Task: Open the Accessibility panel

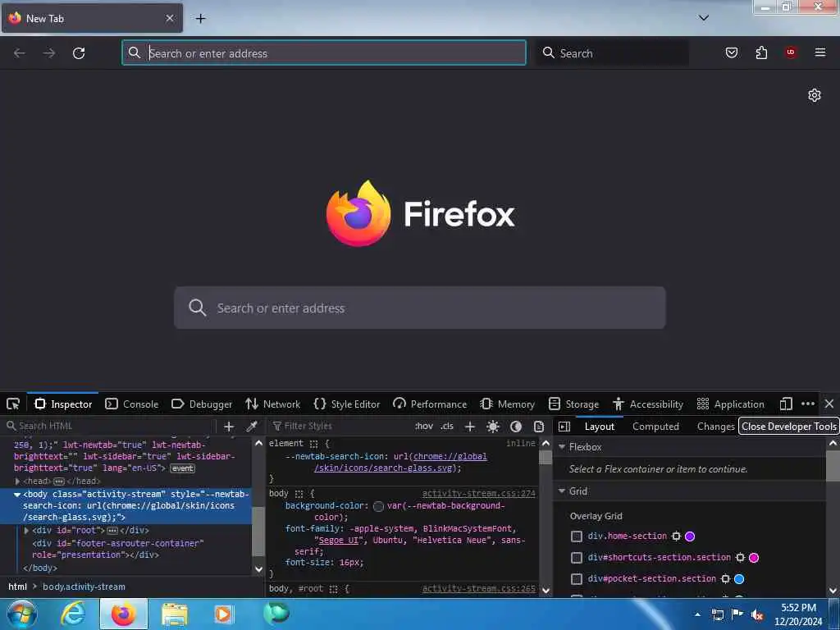Action: pos(648,404)
